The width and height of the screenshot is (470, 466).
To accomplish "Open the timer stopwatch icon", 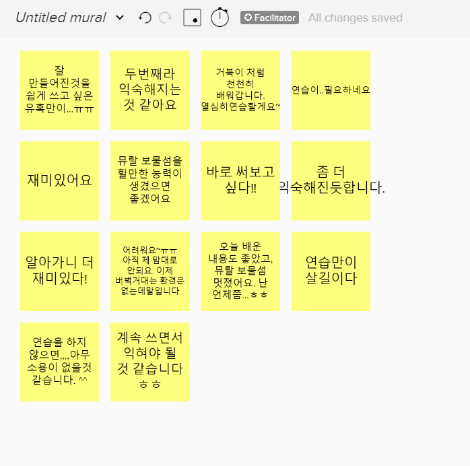I will (220, 17).
